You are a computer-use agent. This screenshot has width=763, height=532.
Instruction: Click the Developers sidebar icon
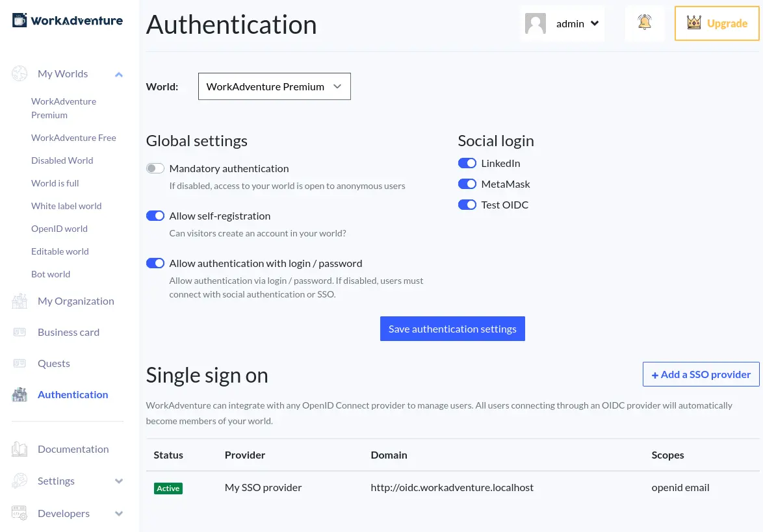(19, 513)
